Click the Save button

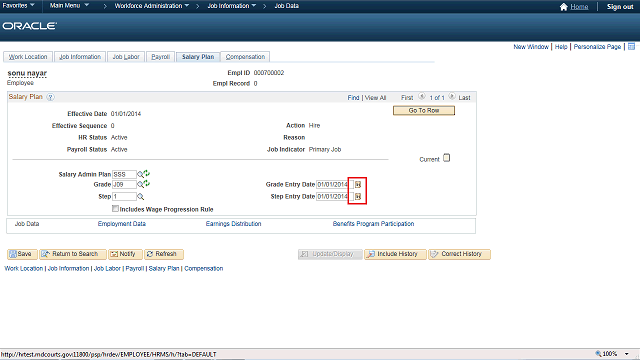22,254
